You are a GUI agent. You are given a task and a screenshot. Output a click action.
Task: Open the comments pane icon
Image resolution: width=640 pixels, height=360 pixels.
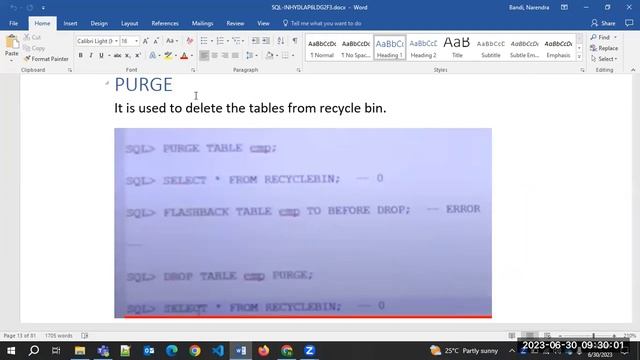click(629, 23)
